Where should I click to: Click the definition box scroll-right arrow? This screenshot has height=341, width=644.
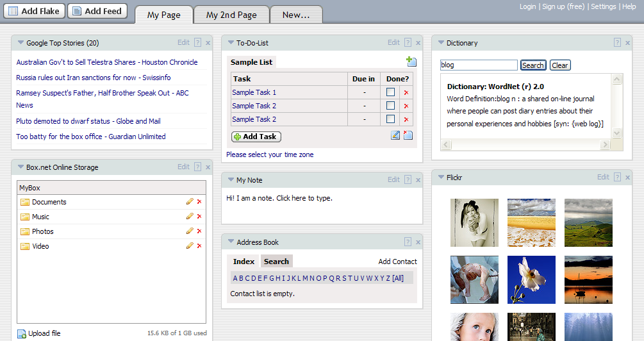click(x=605, y=144)
